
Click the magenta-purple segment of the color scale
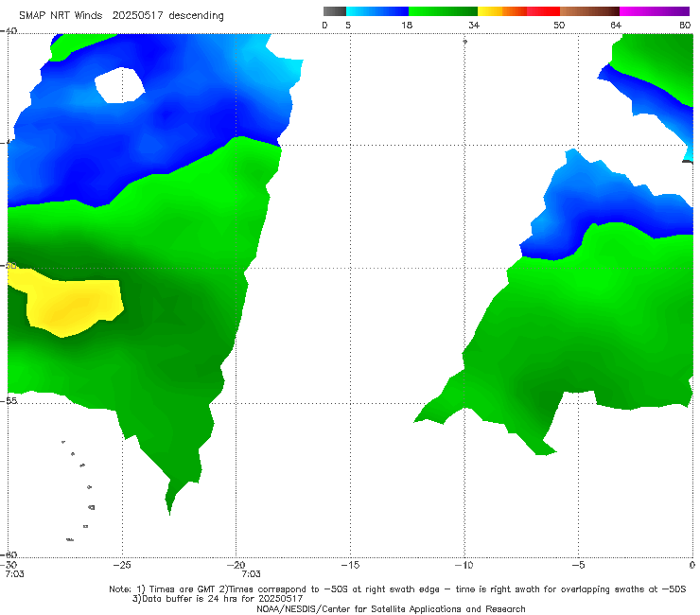click(x=655, y=11)
